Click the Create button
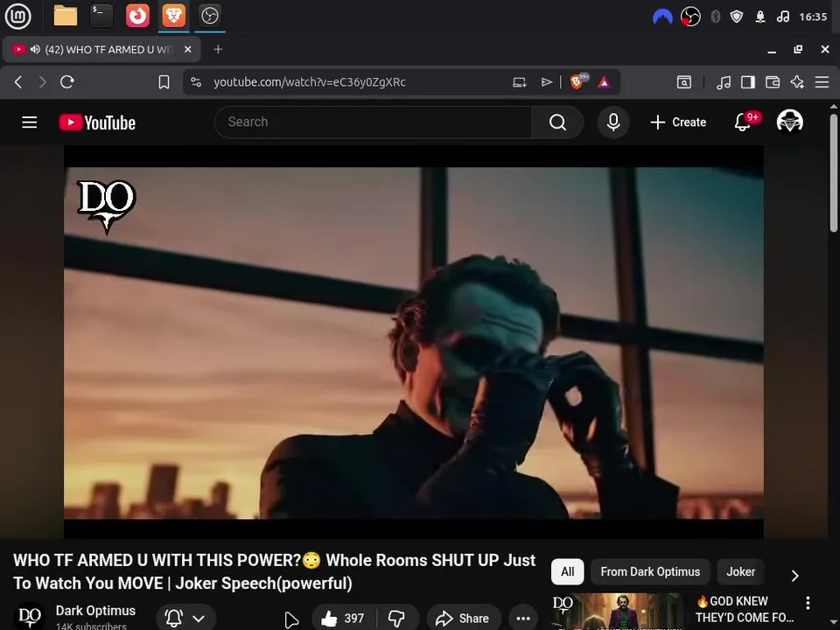The image size is (840, 630). (678, 122)
